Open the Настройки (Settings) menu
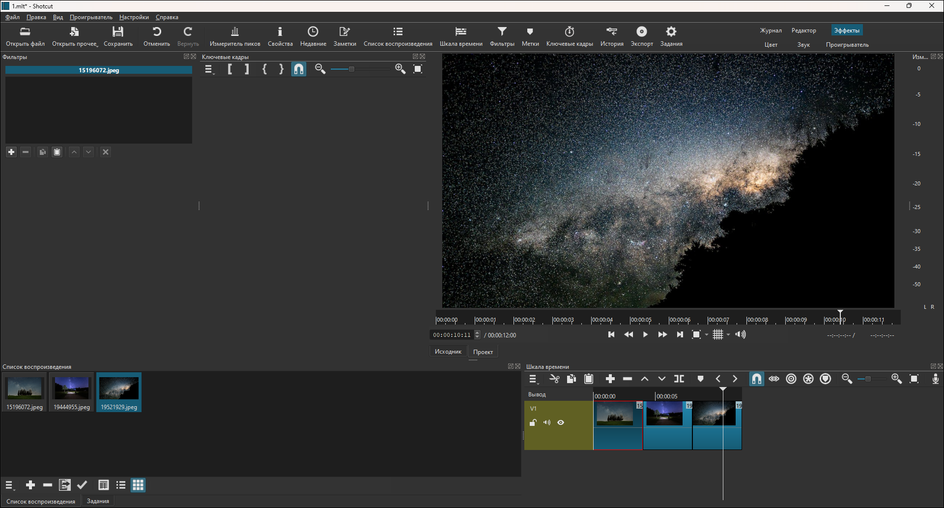The image size is (944, 508). pyautogui.click(x=133, y=17)
